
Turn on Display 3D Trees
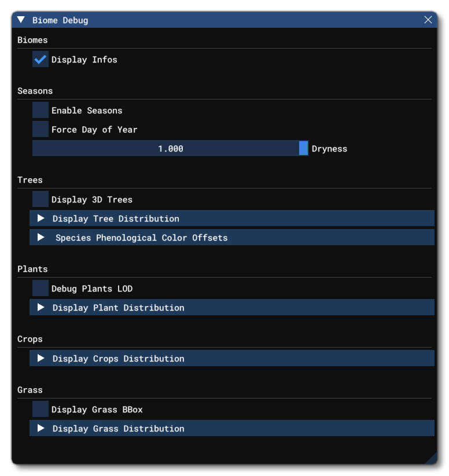pyautogui.click(x=41, y=200)
